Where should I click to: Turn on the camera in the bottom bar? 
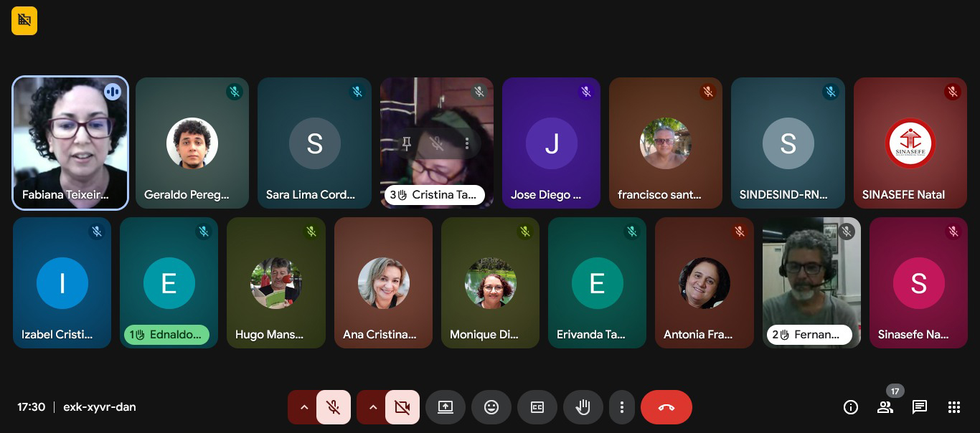click(402, 407)
